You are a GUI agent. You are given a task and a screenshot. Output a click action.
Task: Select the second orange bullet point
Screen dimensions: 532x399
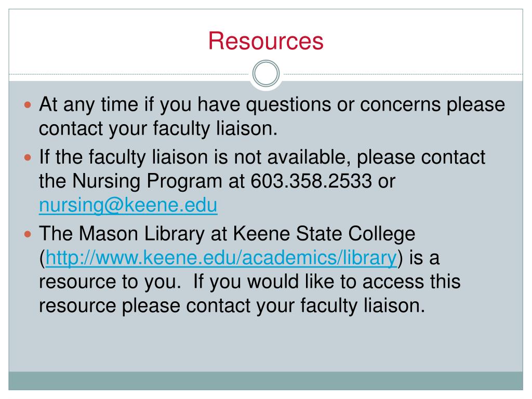(x=28, y=157)
